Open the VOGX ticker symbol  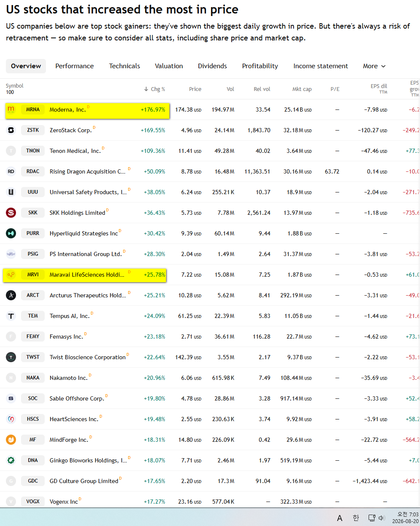pos(33,502)
